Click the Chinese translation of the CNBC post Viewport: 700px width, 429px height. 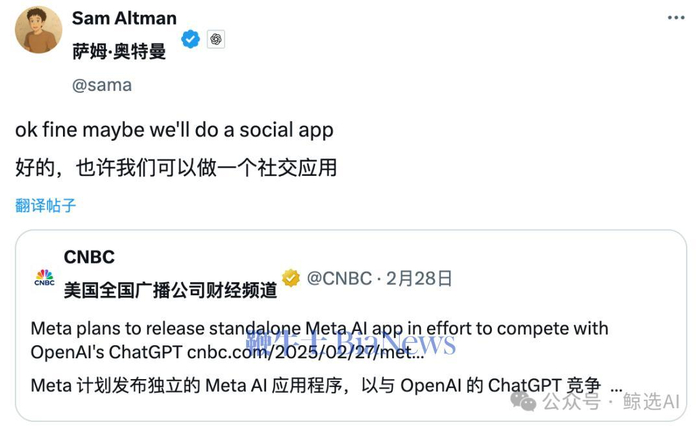316,386
